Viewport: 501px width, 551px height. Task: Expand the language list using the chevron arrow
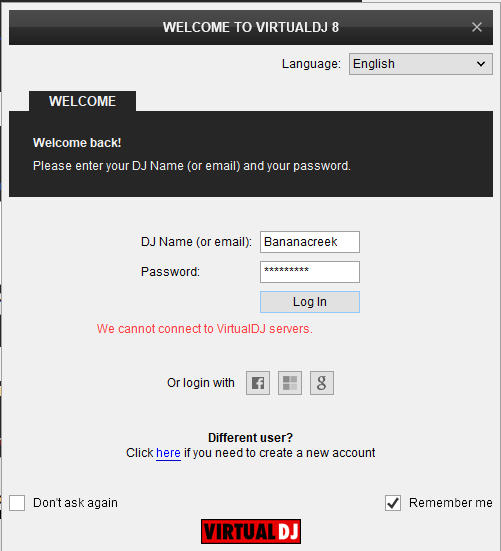(x=481, y=64)
